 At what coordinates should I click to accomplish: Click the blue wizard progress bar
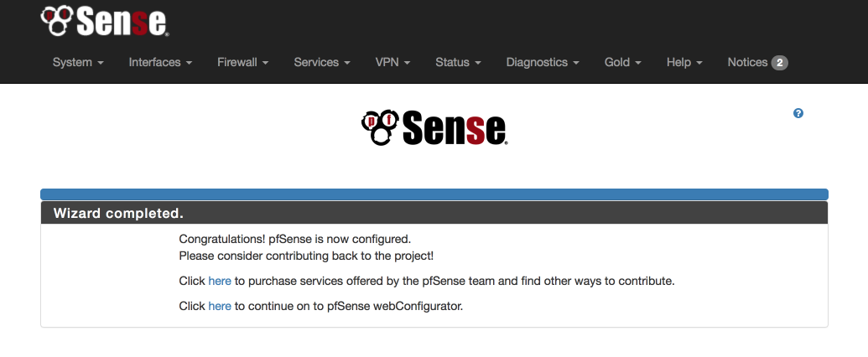[x=434, y=194]
